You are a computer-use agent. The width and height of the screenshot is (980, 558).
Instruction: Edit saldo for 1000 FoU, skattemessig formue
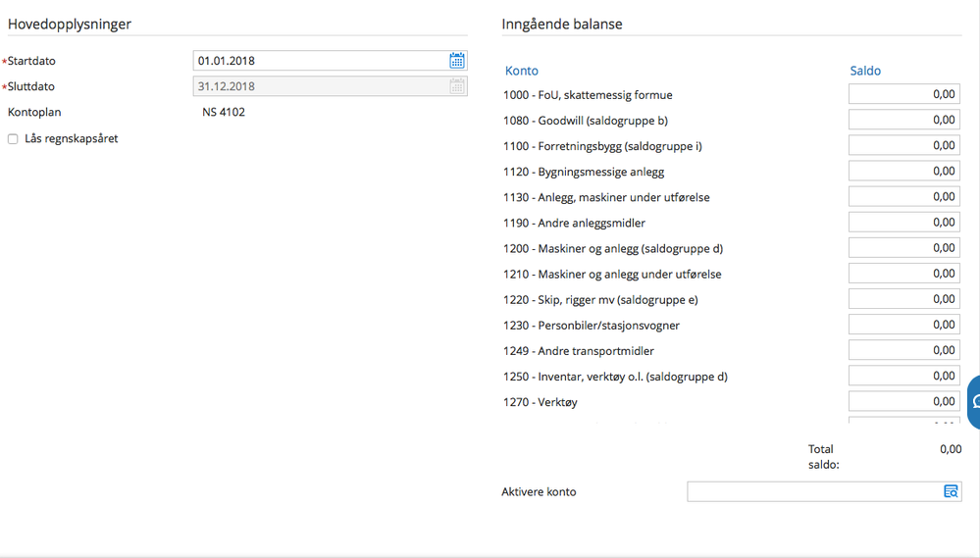tap(903, 94)
